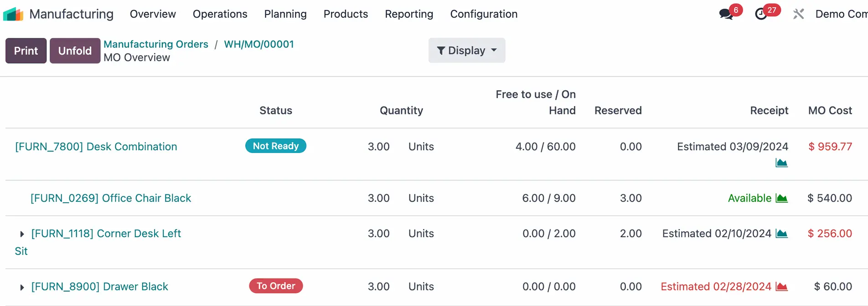Click the $ 256.00 cost value
The width and height of the screenshot is (868, 306).
[830, 234]
